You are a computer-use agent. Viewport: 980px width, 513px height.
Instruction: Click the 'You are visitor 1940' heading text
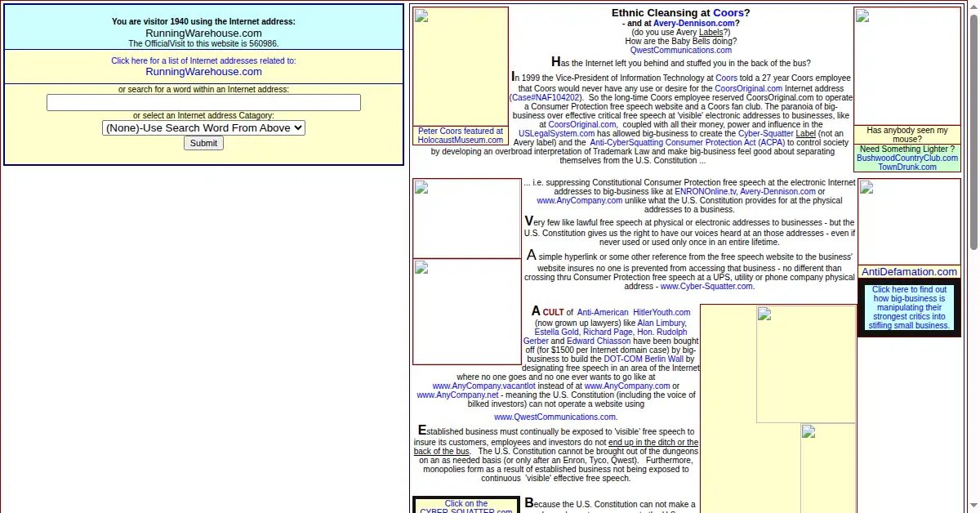pyautogui.click(x=203, y=22)
